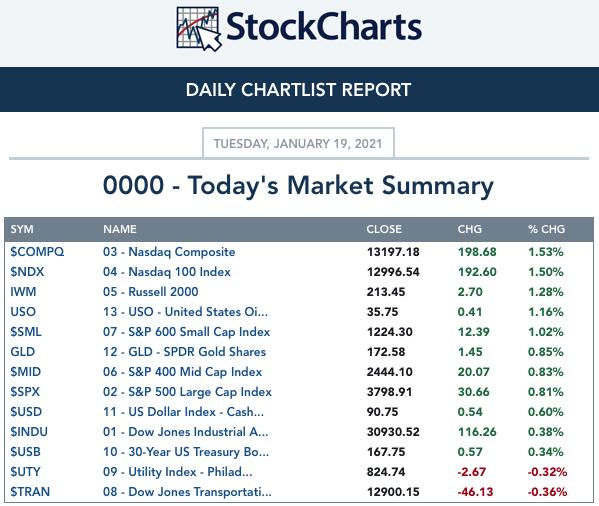This screenshot has width=599, height=506.
Task: Open the $COMPQ symbol link
Action: point(37,252)
